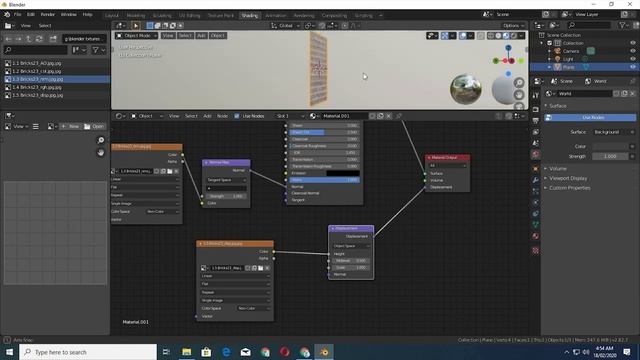The width and height of the screenshot is (640, 360).
Task: Click the Open image button
Action: tap(94, 127)
